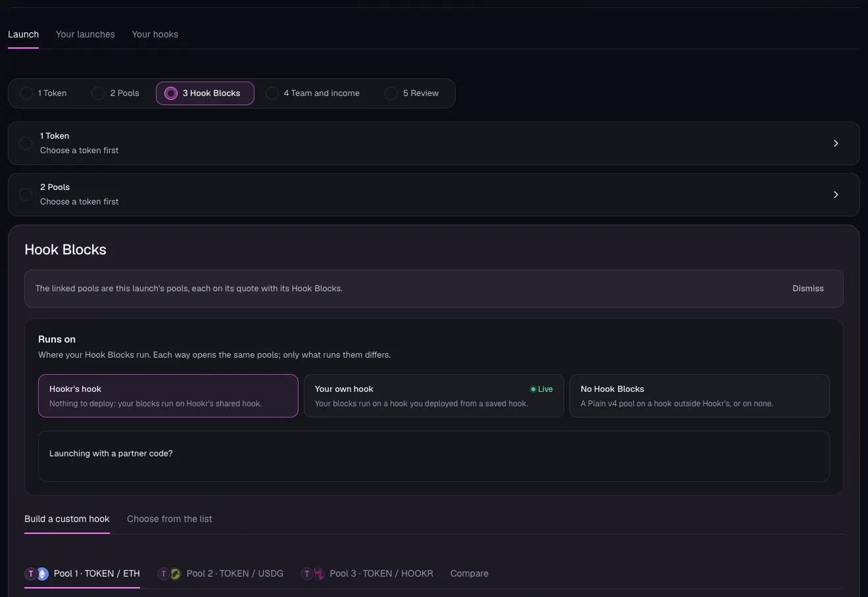Click the HOOKR token icon on Pool 3

tap(318, 574)
